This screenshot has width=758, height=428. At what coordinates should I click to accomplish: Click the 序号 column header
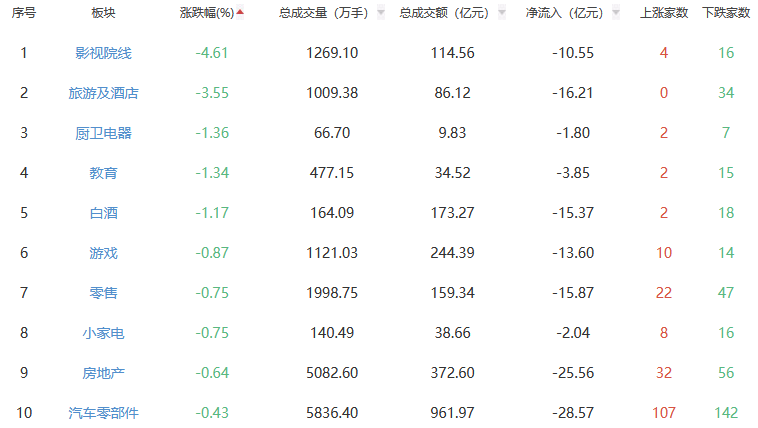[x=24, y=13]
